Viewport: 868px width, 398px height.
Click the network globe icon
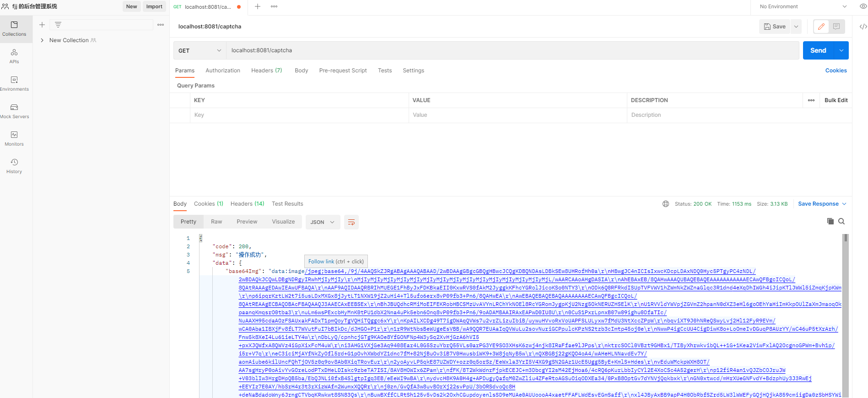[666, 204]
